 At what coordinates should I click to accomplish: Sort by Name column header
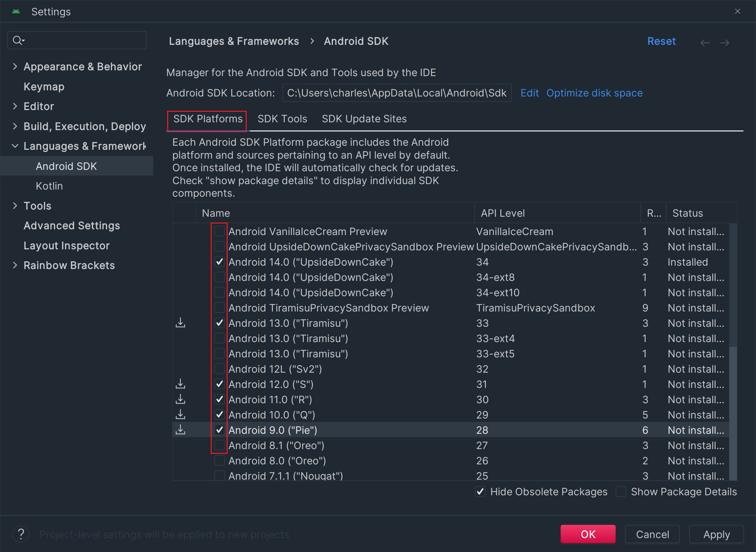335,213
